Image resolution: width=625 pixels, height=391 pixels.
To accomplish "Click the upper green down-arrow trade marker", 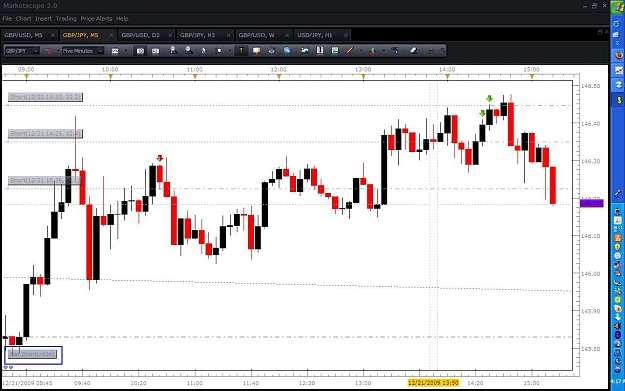I will 489,98.
